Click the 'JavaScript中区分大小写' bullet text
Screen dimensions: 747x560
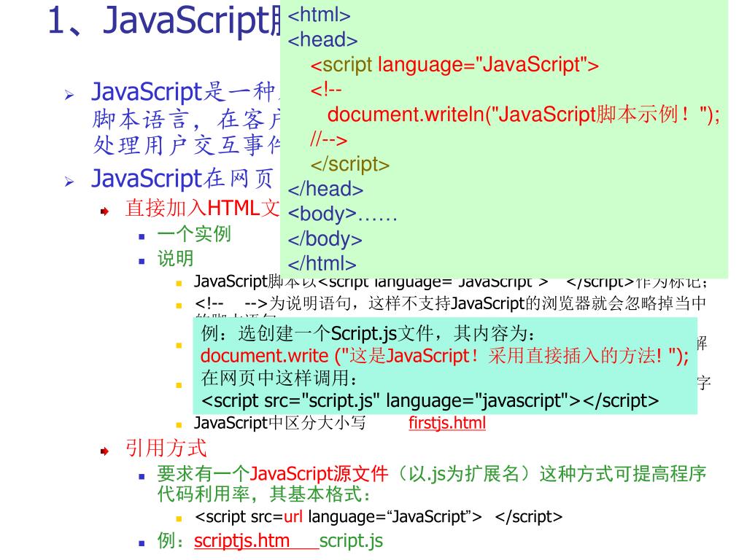279,423
